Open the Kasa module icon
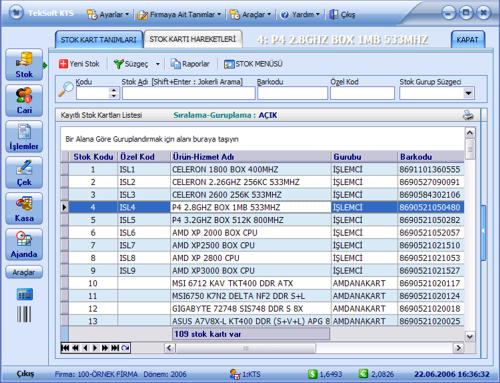The image size is (500, 383). click(24, 209)
